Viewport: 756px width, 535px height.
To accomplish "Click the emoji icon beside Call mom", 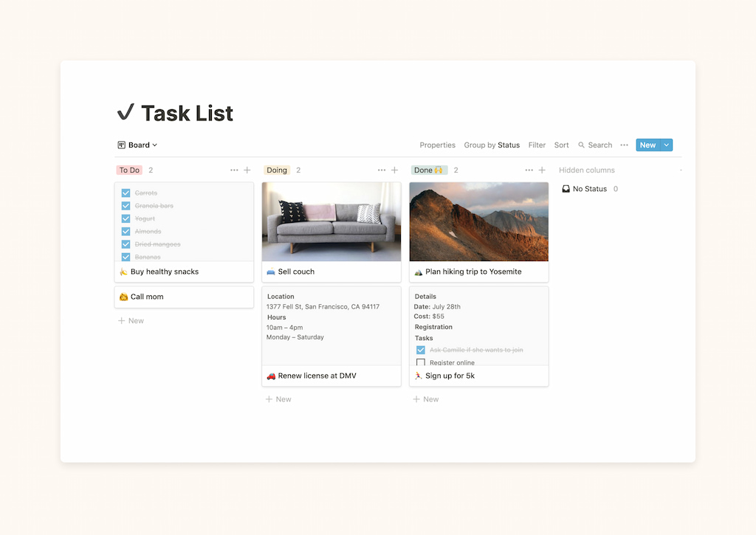I will [123, 297].
